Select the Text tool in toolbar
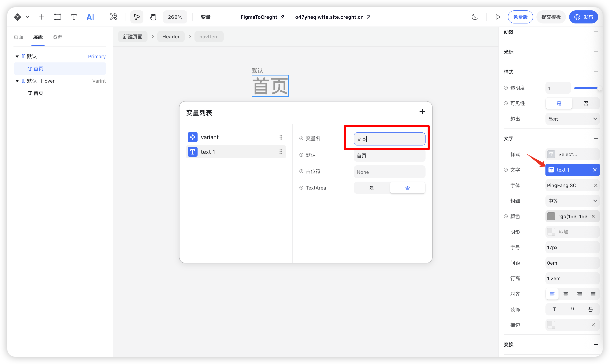 point(74,17)
